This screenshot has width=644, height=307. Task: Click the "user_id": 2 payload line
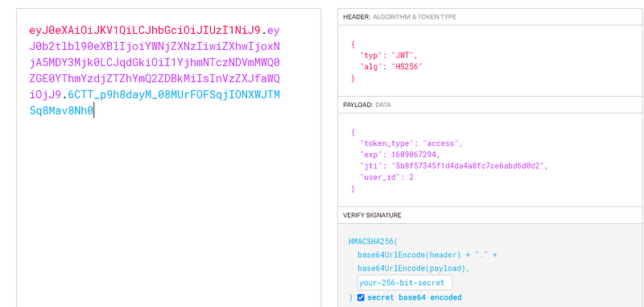(x=386, y=177)
